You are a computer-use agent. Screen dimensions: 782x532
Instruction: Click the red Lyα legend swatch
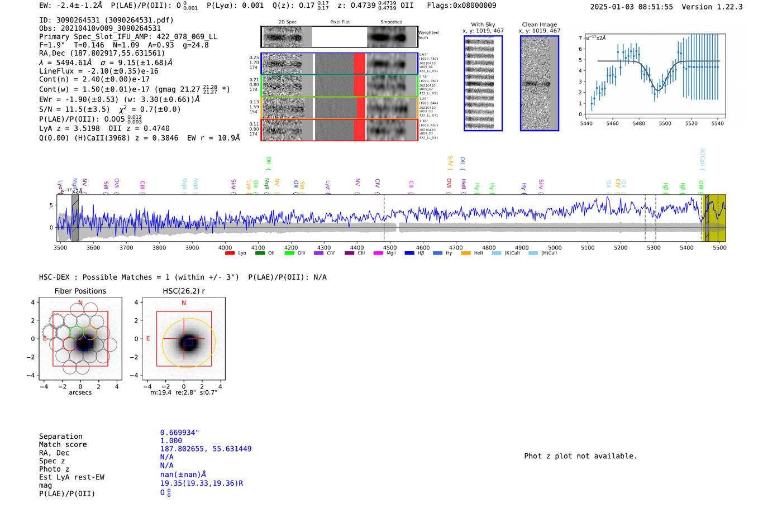pyautogui.click(x=230, y=253)
